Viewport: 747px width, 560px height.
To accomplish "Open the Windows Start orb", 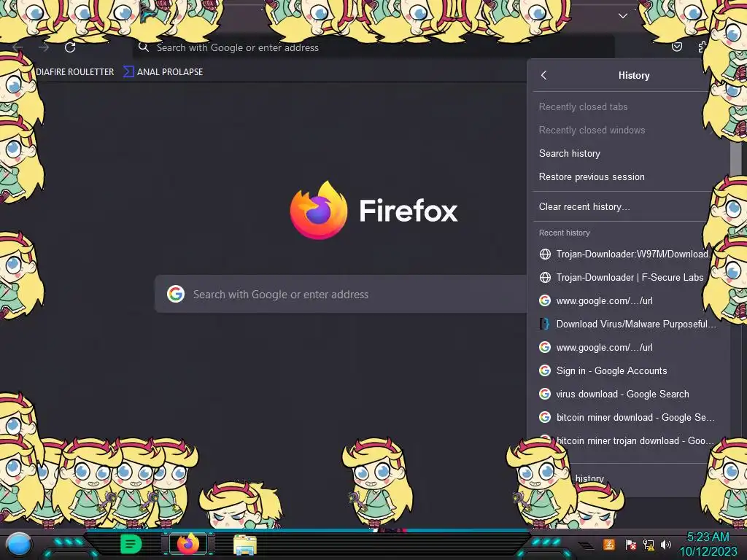I will [x=19, y=545].
